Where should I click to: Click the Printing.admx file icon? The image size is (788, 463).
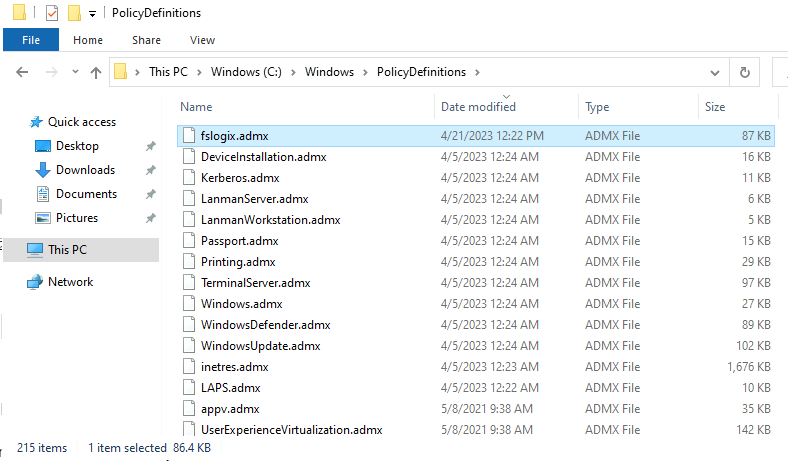189,261
